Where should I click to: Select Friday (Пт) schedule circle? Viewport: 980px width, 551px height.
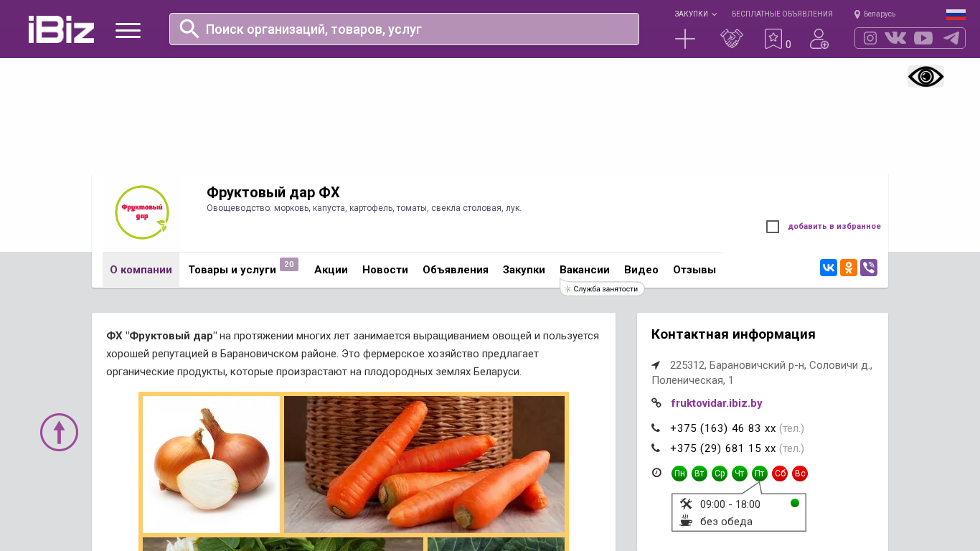760,474
